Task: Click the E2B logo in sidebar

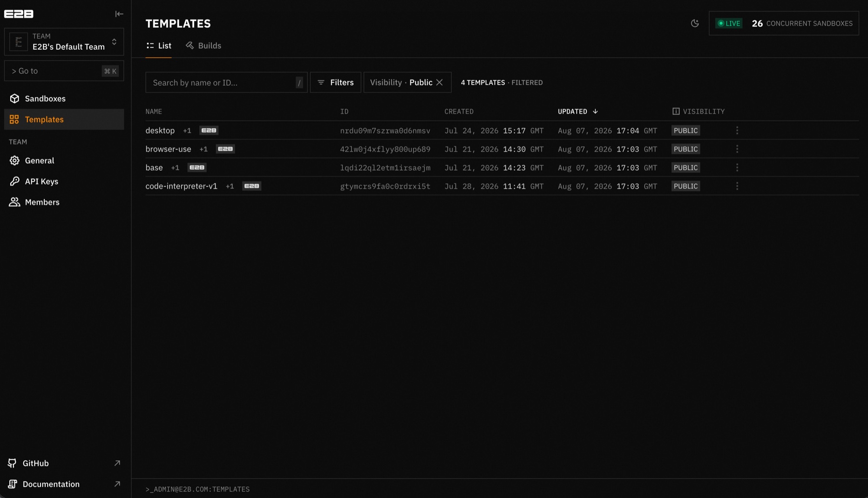Action: tap(19, 14)
